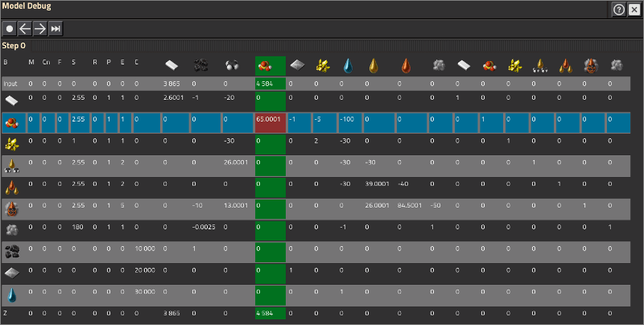
Task: Select the red cell showing 65.0001
Action: point(270,124)
